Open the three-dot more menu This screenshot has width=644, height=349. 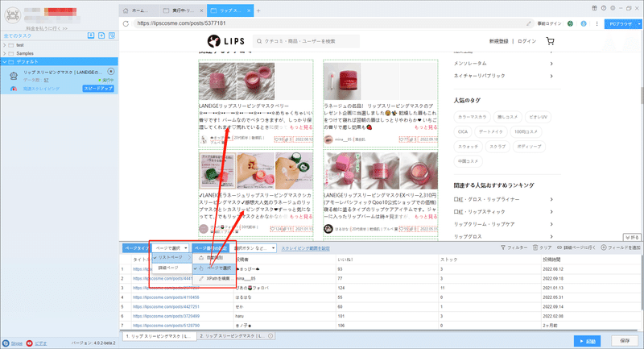point(597,24)
